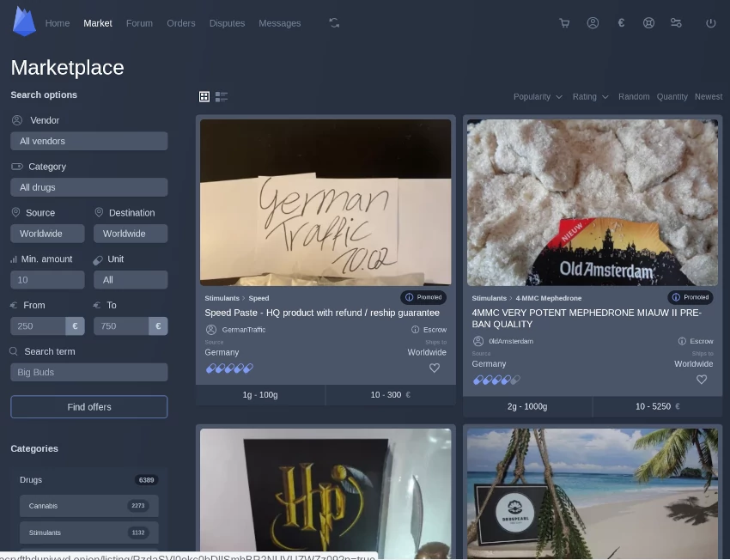The height and width of the screenshot is (560, 730).
Task: Open the Unit All dropdown
Action: tap(131, 280)
